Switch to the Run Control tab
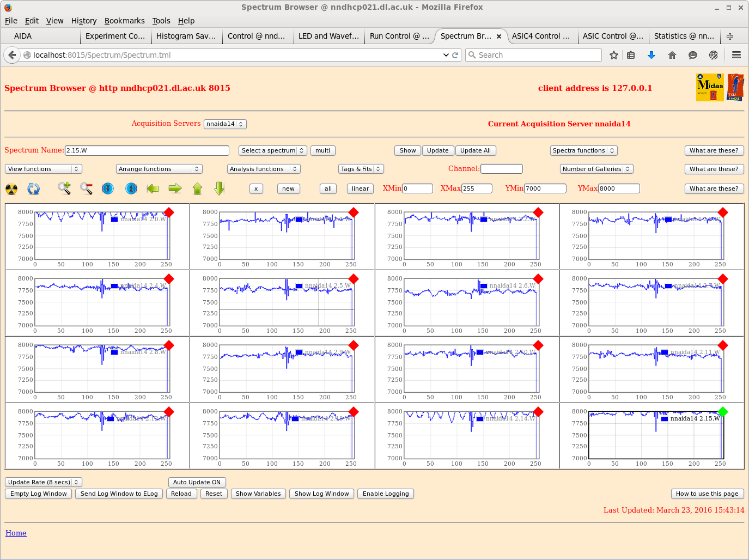 coord(399,36)
